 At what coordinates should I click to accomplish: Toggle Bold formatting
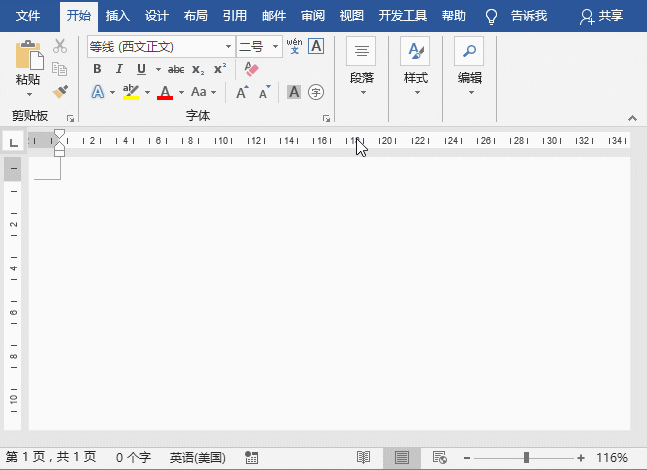[97, 69]
